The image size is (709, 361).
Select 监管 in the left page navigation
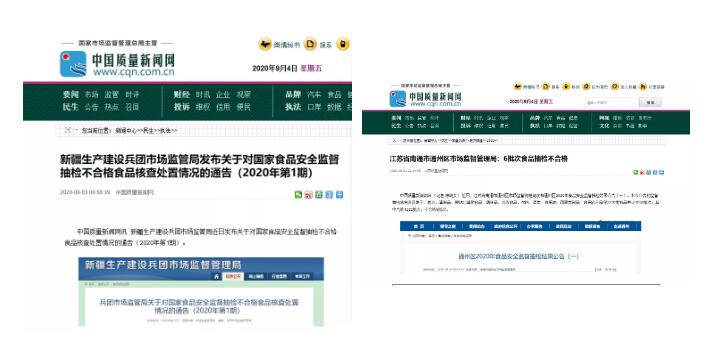pos(112,95)
